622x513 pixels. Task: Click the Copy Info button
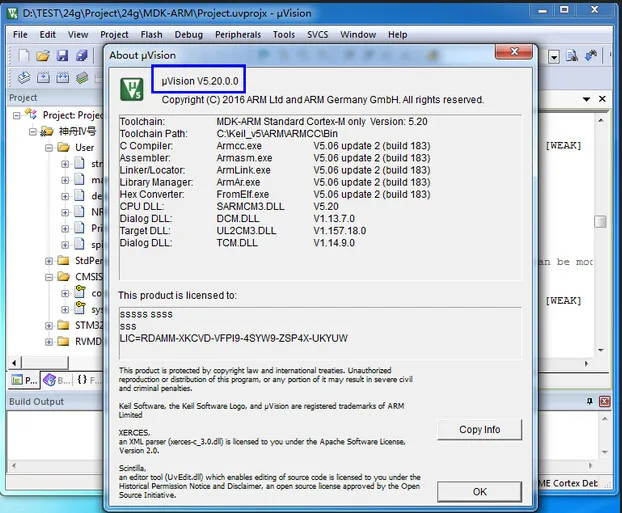(x=480, y=430)
